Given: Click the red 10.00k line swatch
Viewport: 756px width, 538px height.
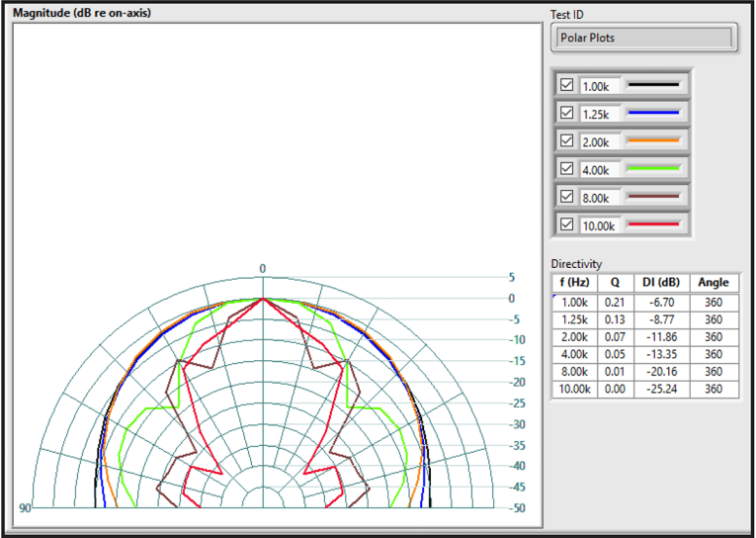Looking at the screenshot, I should (653, 224).
